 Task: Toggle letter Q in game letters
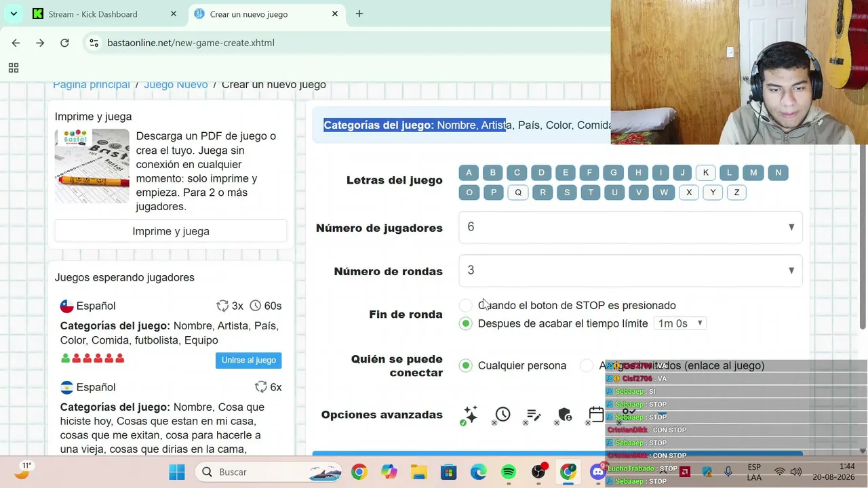(518, 192)
